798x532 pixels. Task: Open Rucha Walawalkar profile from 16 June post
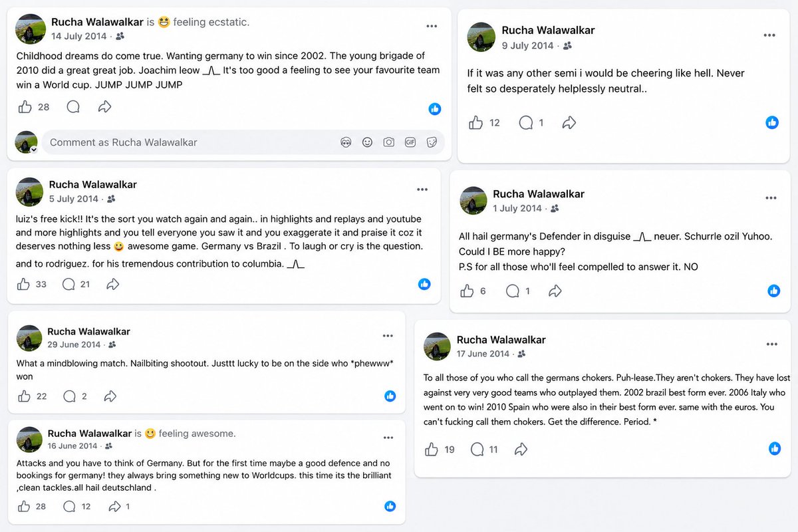(90, 434)
